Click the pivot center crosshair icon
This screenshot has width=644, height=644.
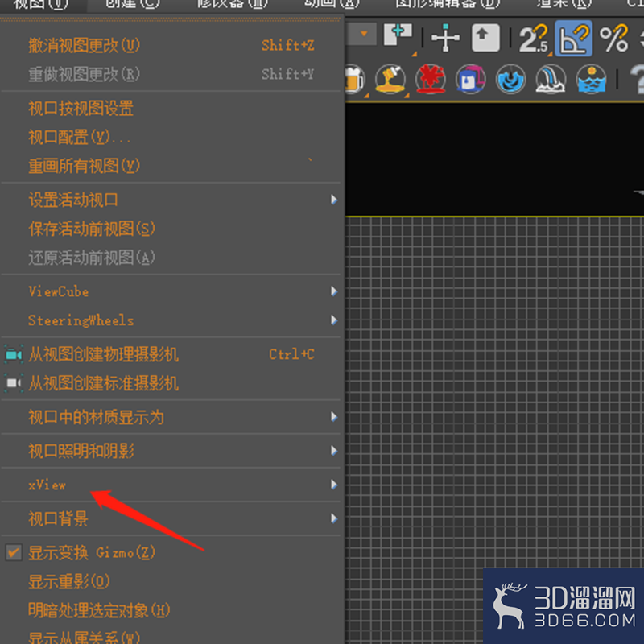point(445,38)
